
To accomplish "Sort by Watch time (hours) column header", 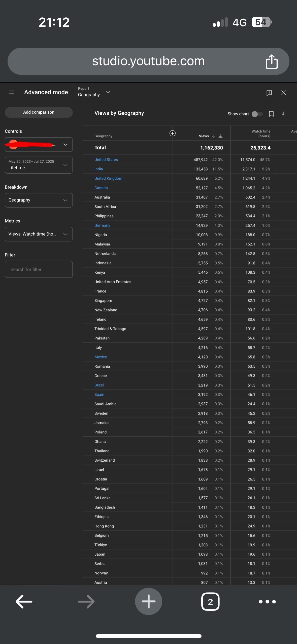I will click(x=261, y=134).
